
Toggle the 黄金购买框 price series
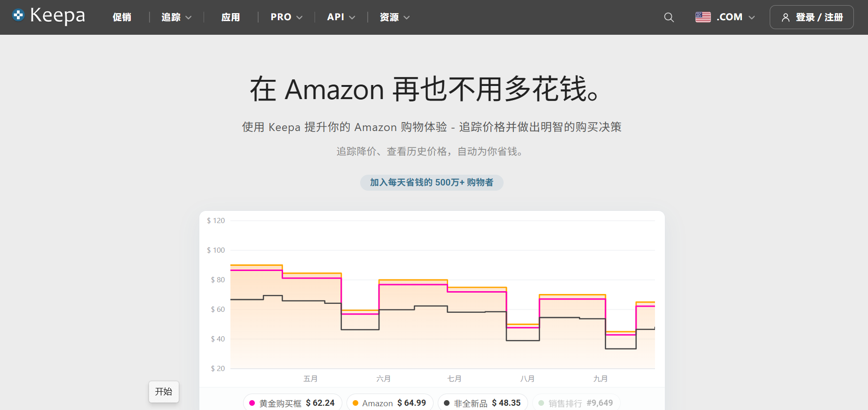(292, 403)
